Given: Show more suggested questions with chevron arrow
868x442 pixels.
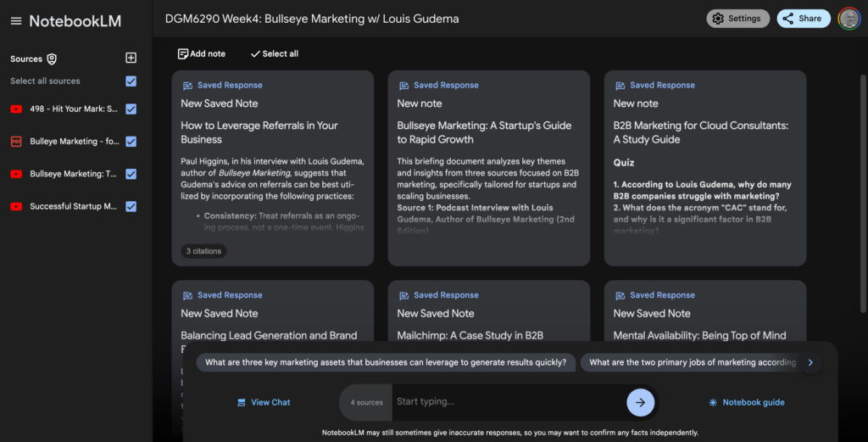Looking at the screenshot, I should click(x=810, y=363).
